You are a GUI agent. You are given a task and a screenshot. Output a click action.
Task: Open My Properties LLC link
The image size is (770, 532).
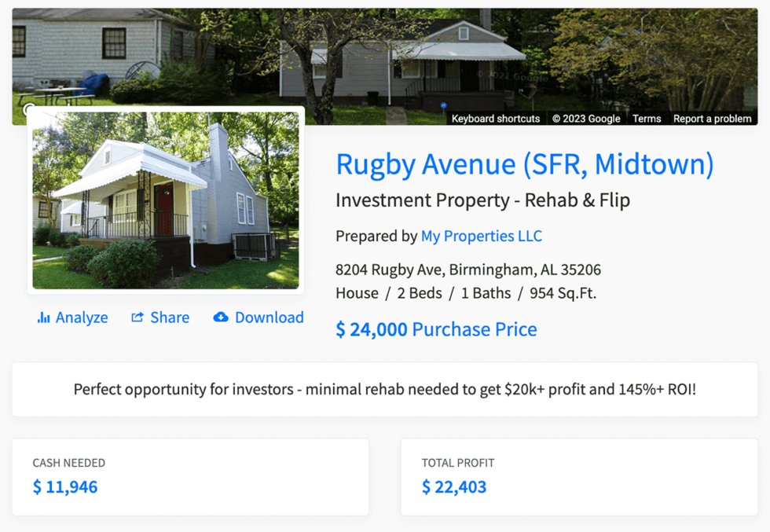481,236
